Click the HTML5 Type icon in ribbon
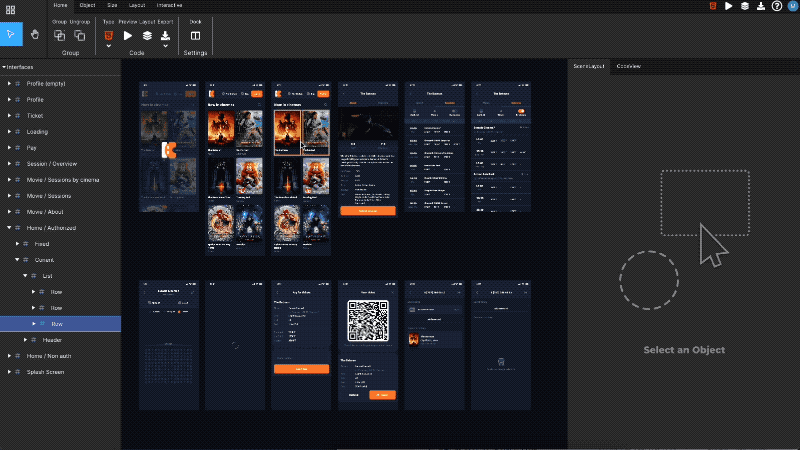 coord(109,35)
